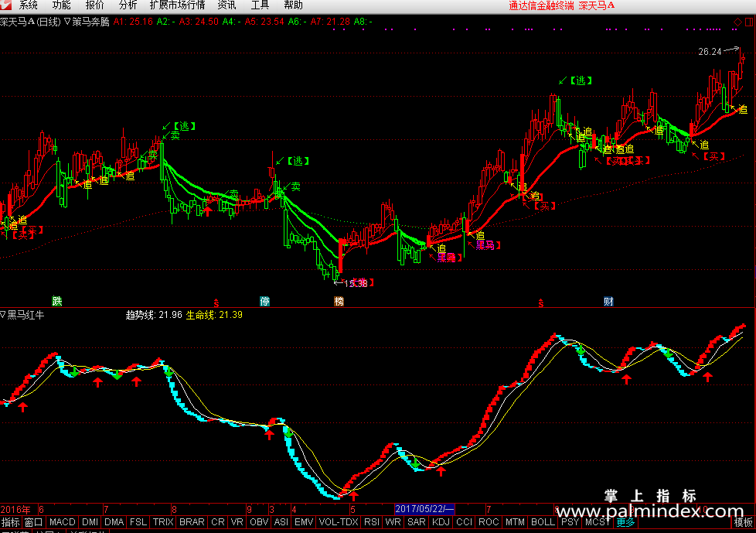Show the KDJ indicator
The height and width of the screenshot is (533, 756).
click(441, 522)
